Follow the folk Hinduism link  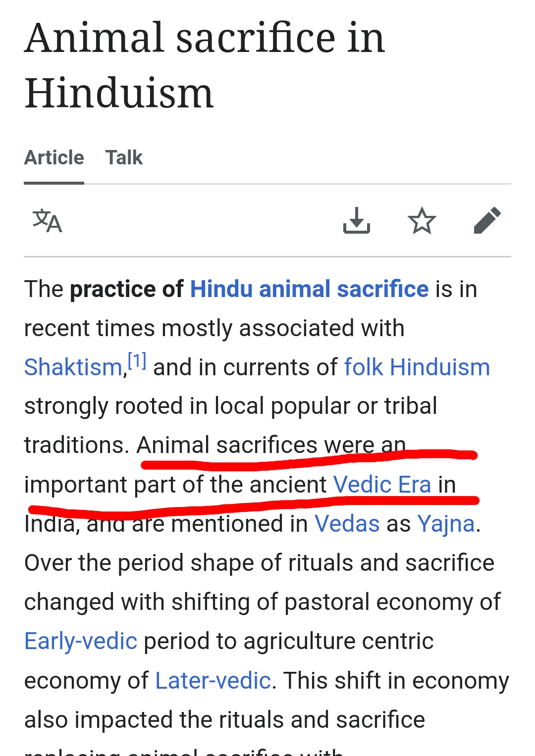[x=417, y=367]
